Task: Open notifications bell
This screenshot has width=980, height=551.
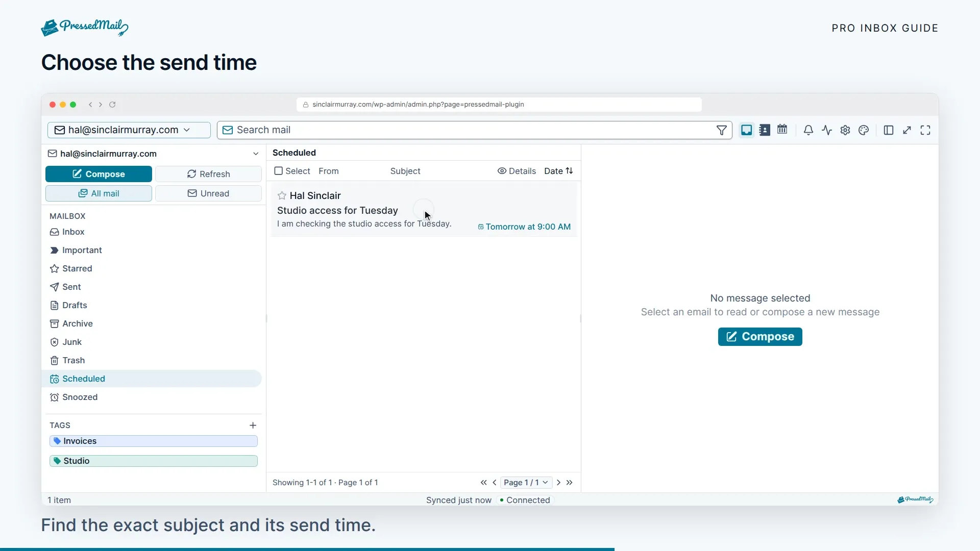Action: [808, 130]
